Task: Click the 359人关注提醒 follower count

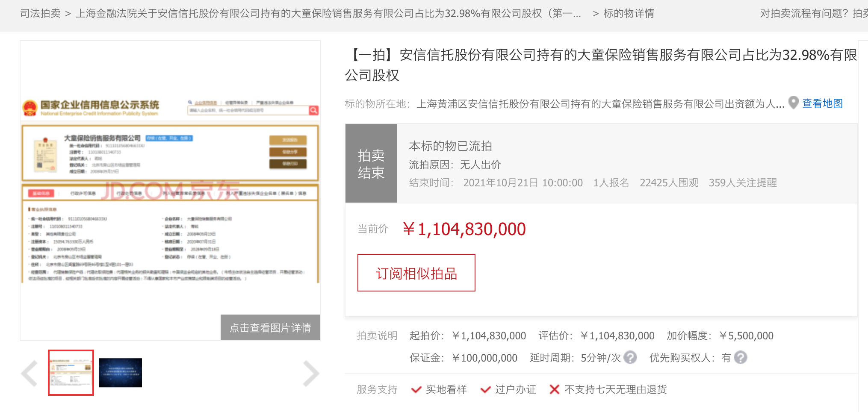Action: 743,183
